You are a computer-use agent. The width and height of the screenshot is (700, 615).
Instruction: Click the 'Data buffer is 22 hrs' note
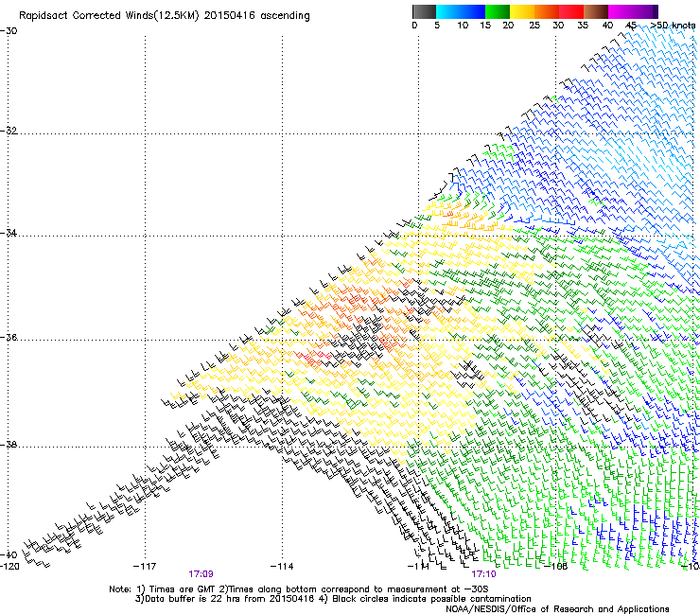(225, 599)
